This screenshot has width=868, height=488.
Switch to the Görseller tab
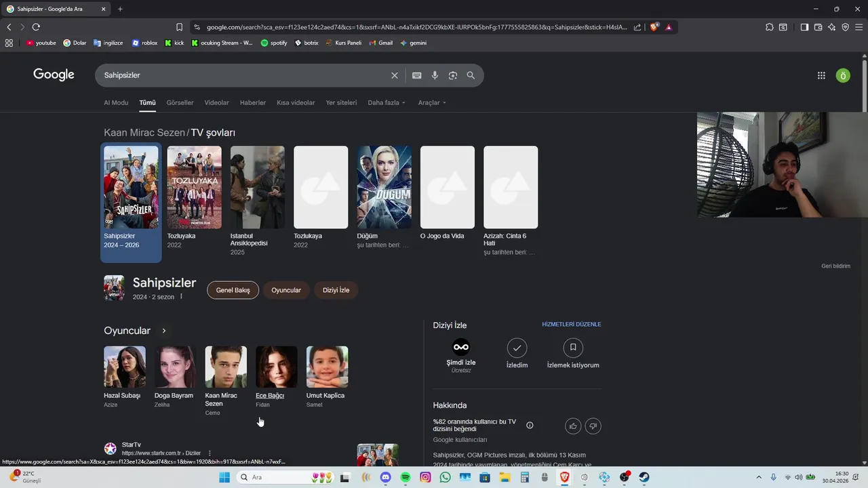tap(180, 103)
